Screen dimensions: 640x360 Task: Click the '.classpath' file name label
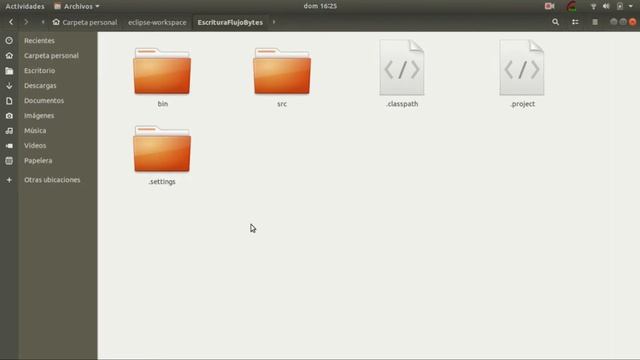click(402, 104)
